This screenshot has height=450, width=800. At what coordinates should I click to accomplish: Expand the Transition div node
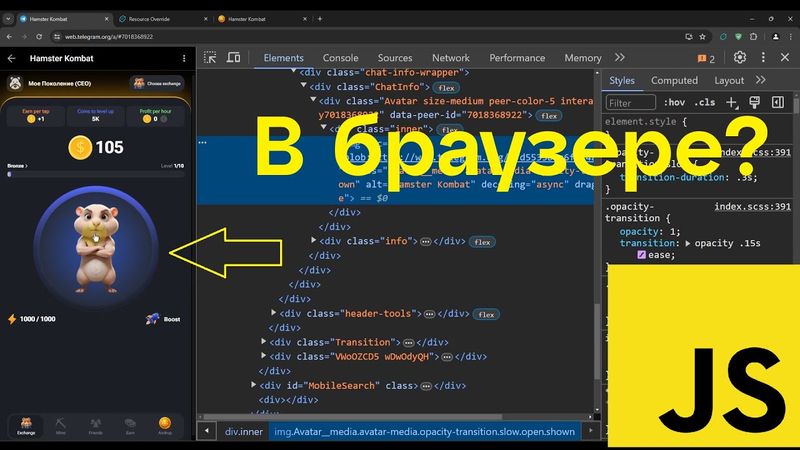pyautogui.click(x=264, y=341)
